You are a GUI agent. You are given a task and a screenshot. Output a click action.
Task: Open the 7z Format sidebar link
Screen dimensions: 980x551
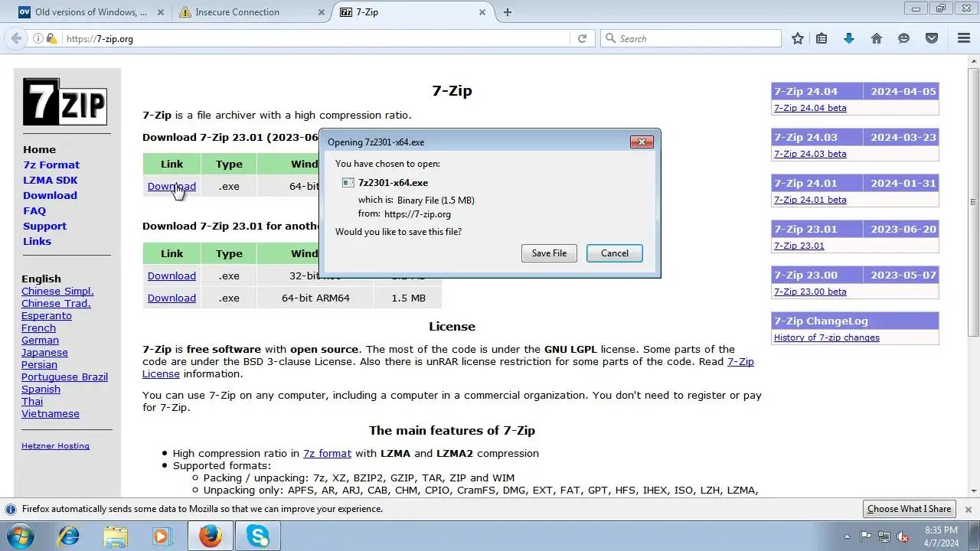coord(51,165)
